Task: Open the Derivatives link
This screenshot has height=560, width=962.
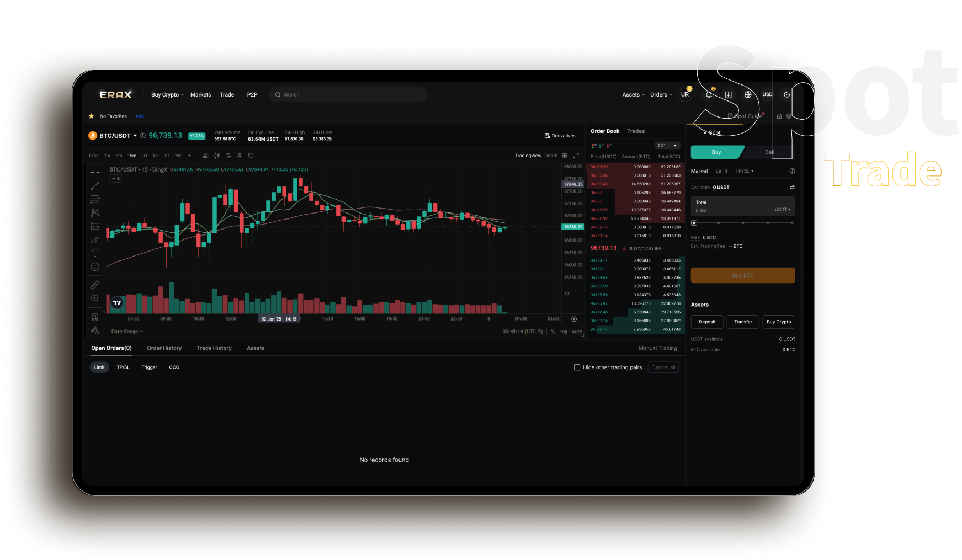Action: (x=560, y=136)
